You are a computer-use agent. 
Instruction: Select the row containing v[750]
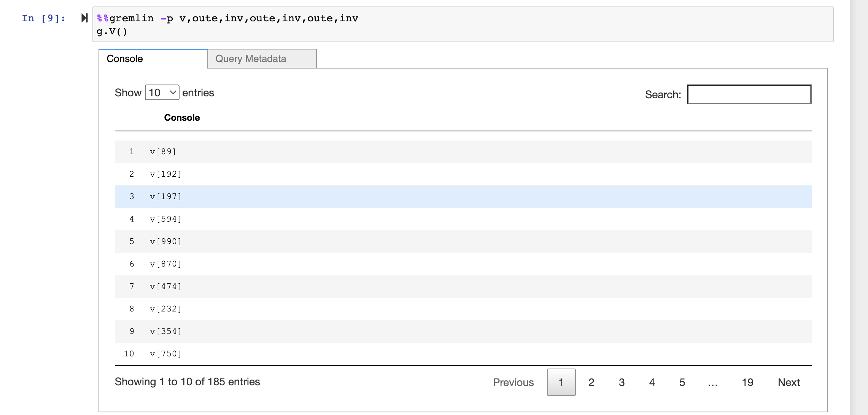click(x=266, y=354)
